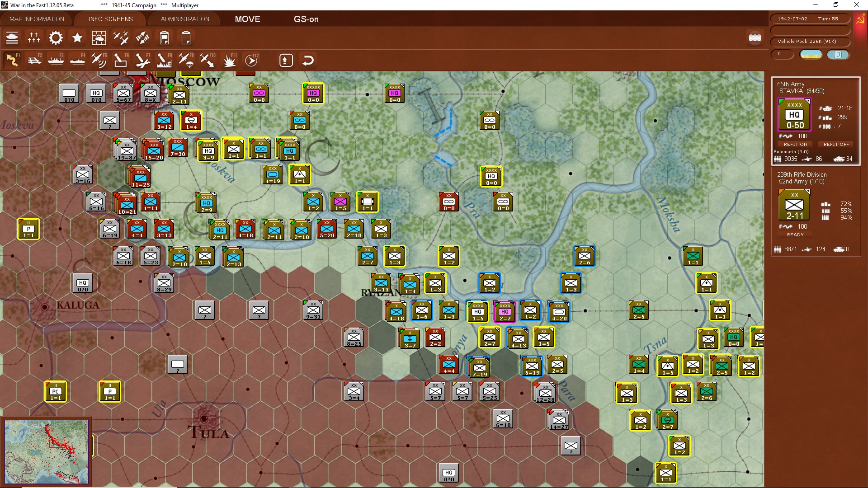
Task: Select the 14=27 unit stack
Action: click(x=558, y=420)
